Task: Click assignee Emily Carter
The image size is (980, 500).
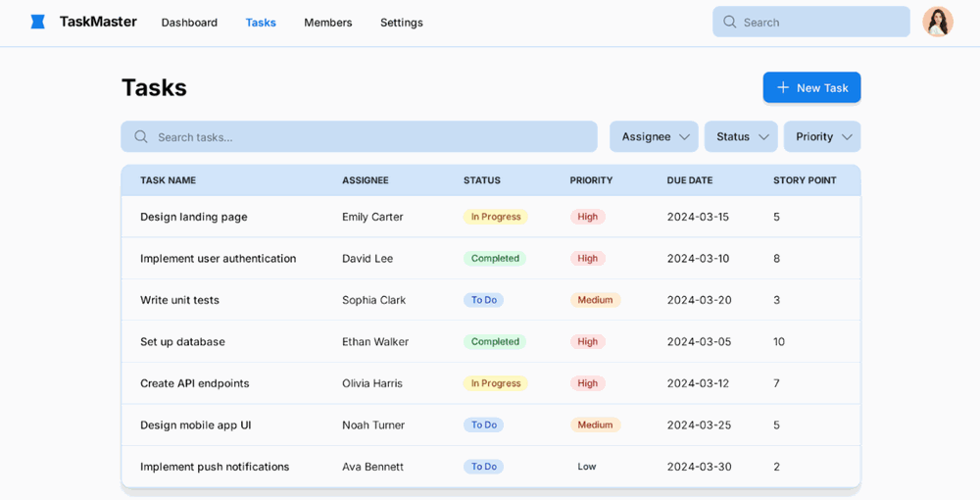Action: coord(372,217)
